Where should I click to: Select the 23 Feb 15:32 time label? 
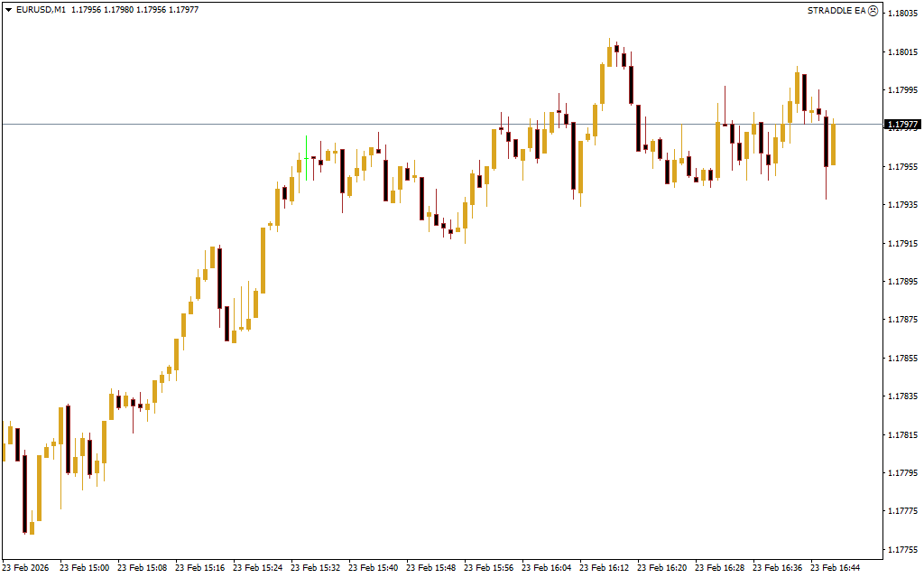315,568
